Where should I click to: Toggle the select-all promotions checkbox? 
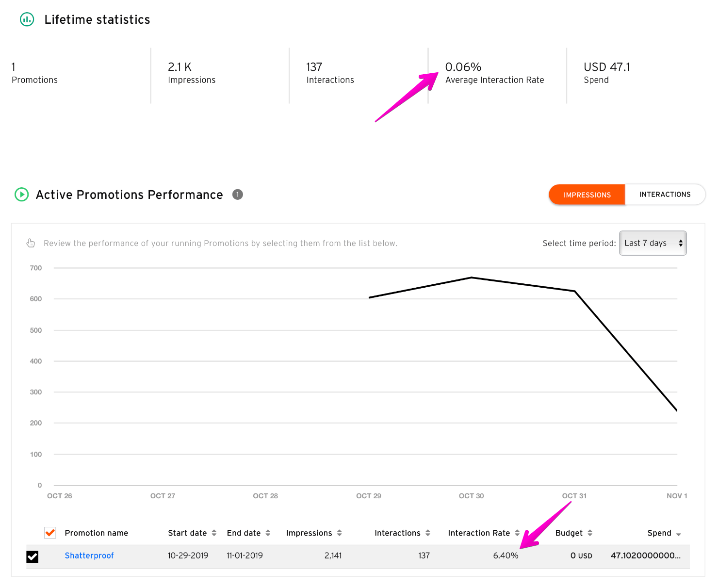tap(50, 533)
